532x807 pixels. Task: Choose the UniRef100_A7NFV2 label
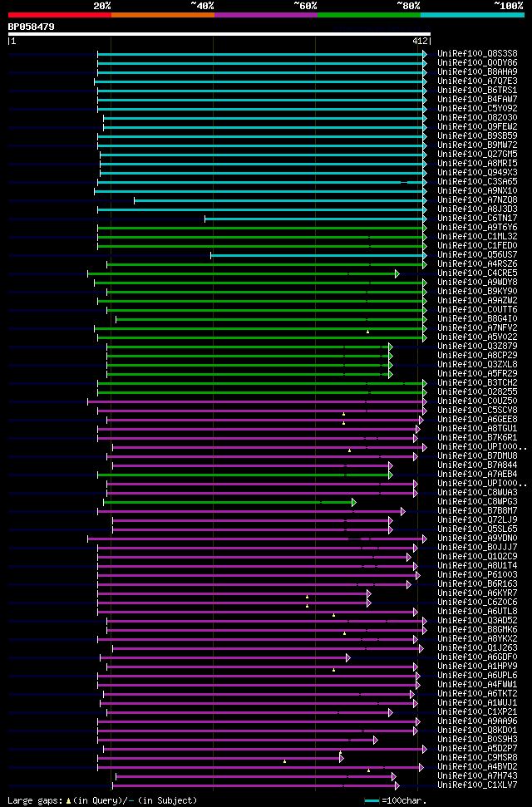[x=477, y=328]
